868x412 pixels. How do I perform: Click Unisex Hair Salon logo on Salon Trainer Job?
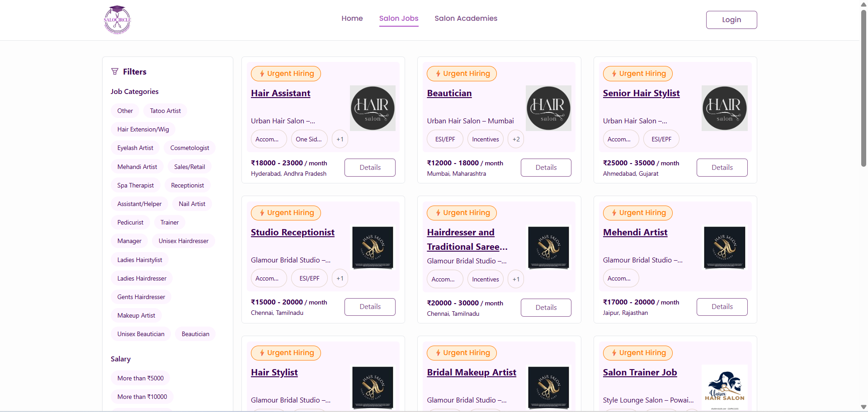[x=724, y=387]
